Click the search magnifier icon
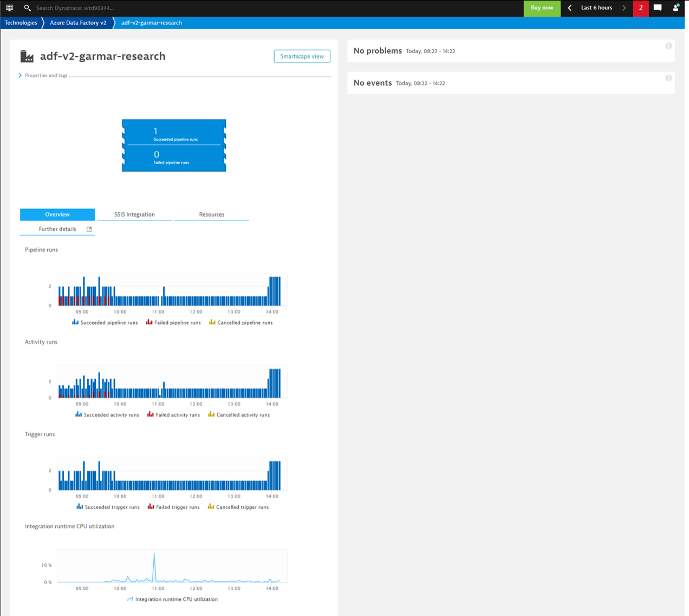The width and height of the screenshot is (689, 616). click(27, 8)
